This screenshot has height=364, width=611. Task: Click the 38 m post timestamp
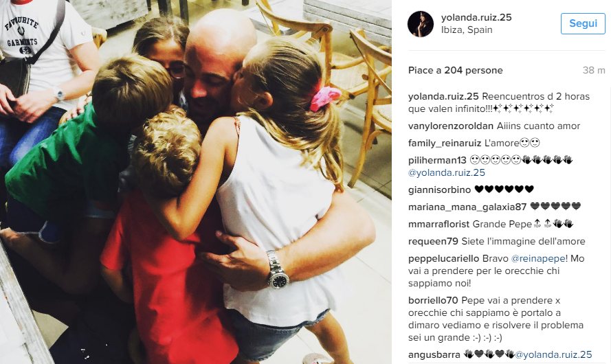point(593,71)
